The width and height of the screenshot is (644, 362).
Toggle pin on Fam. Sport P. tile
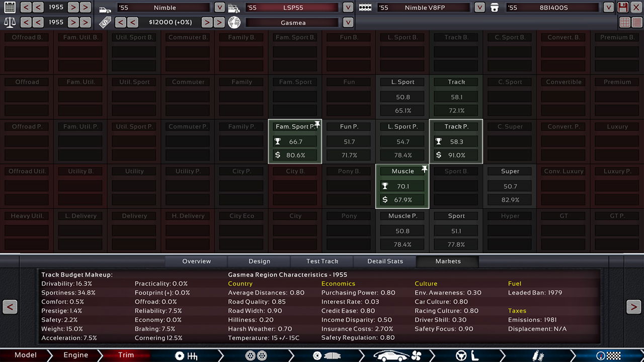[317, 125]
